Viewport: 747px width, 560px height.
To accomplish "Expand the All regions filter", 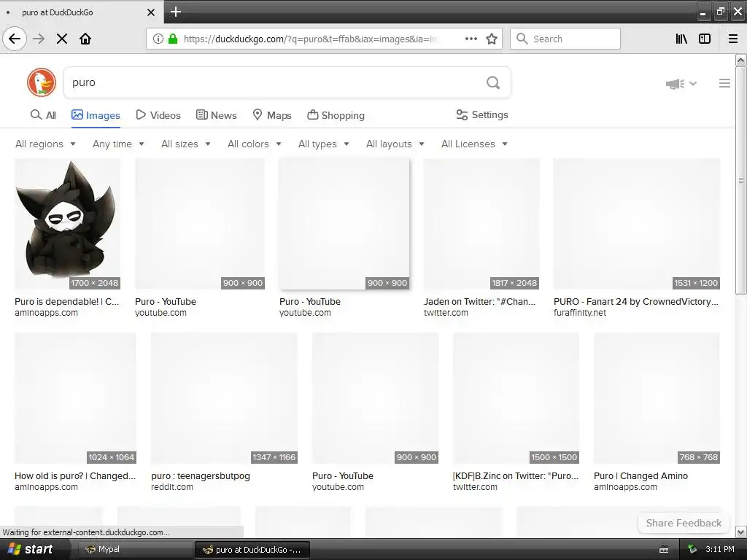I will (x=45, y=144).
